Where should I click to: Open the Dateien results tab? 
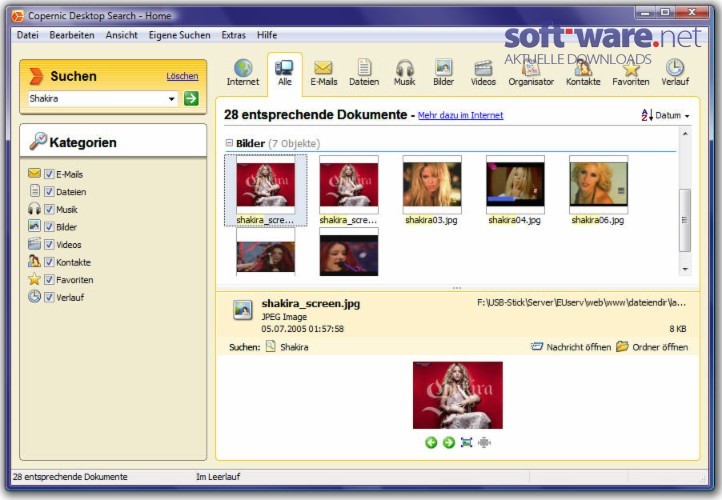pyautogui.click(x=364, y=73)
